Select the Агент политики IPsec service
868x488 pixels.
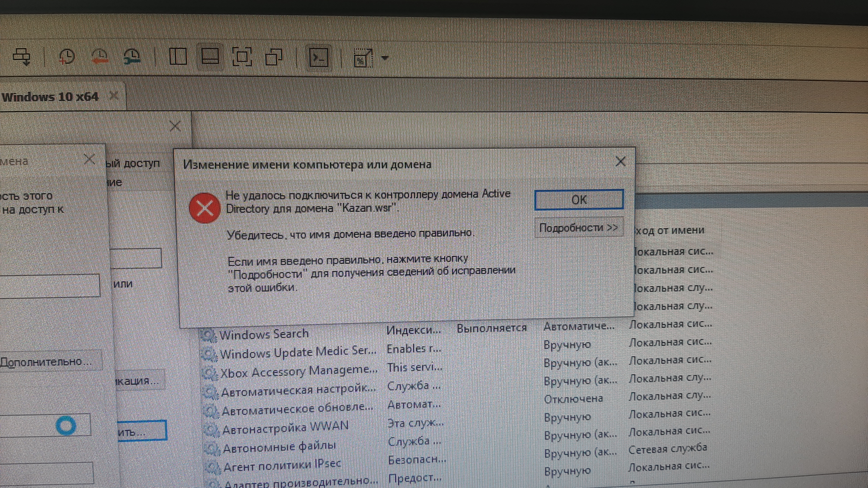point(282,465)
